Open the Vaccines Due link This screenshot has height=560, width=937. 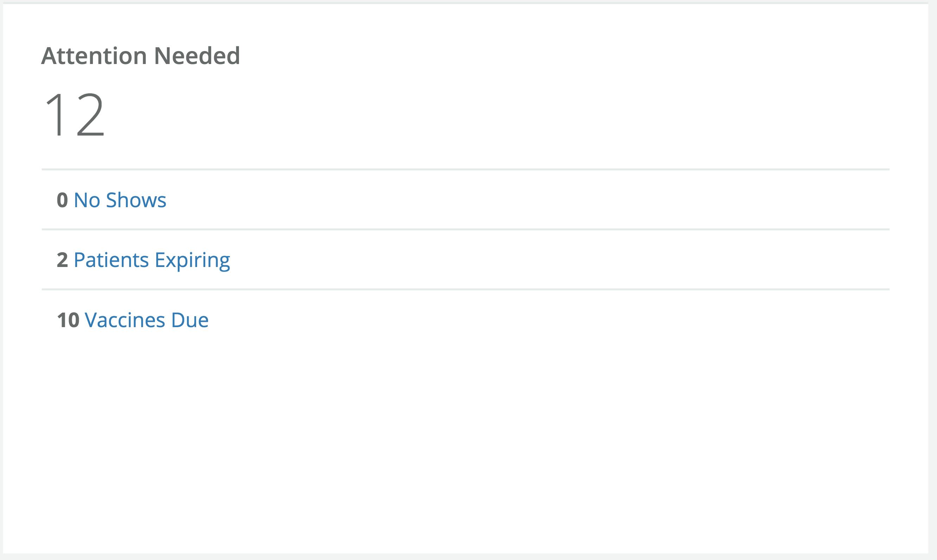[146, 320]
